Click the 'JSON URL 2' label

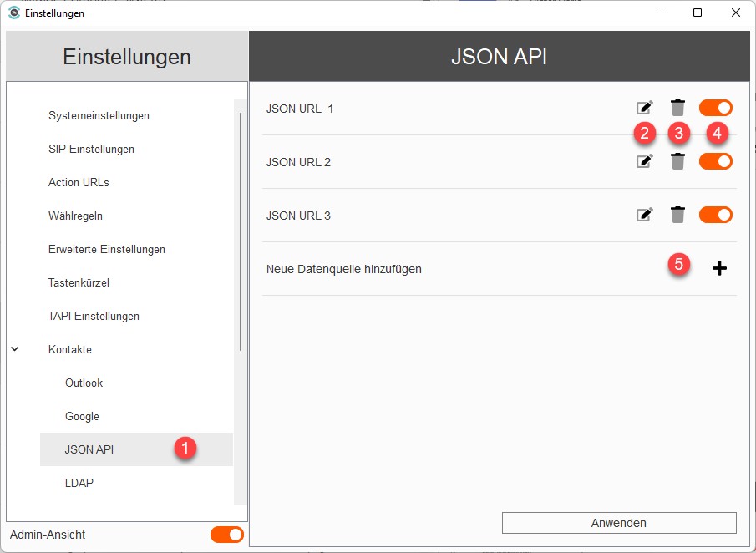(x=298, y=163)
